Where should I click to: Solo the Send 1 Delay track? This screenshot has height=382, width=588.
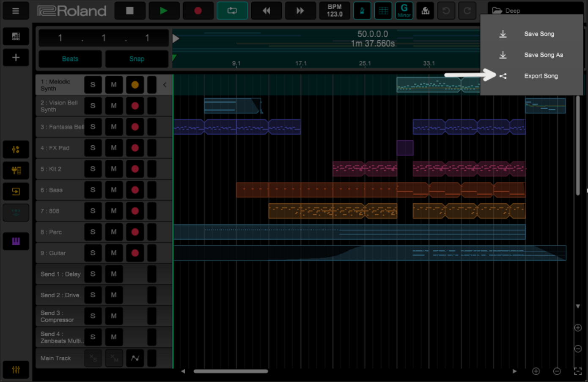[x=93, y=274]
